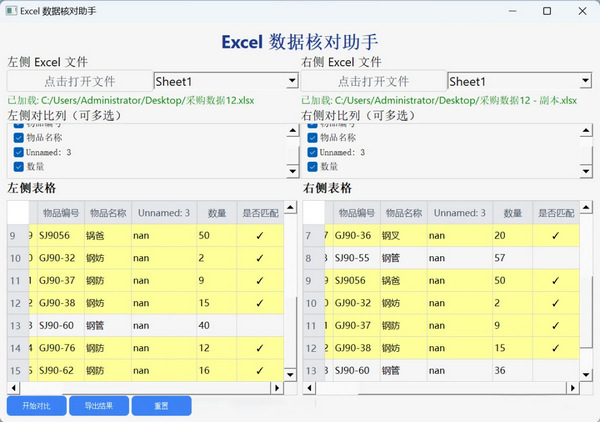This screenshot has height=422, width=600.
Task: Uncheck 物品名称 in right column list
Action: (312, 137)
